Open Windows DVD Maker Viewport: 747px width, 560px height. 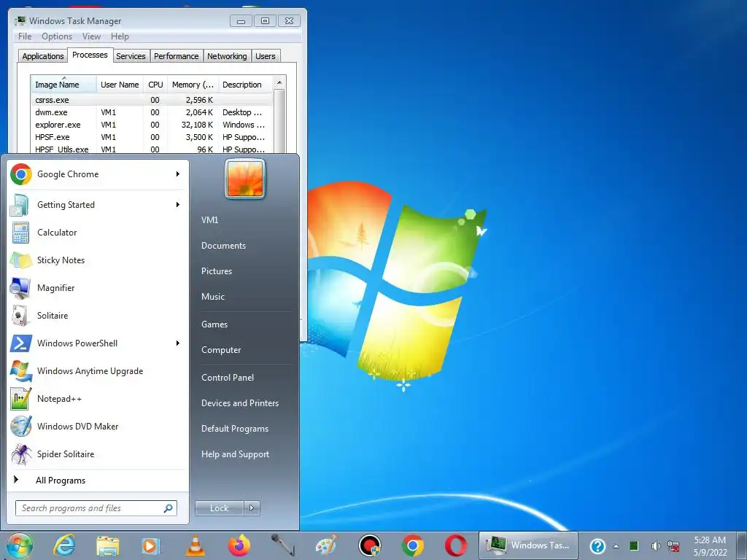98,426
